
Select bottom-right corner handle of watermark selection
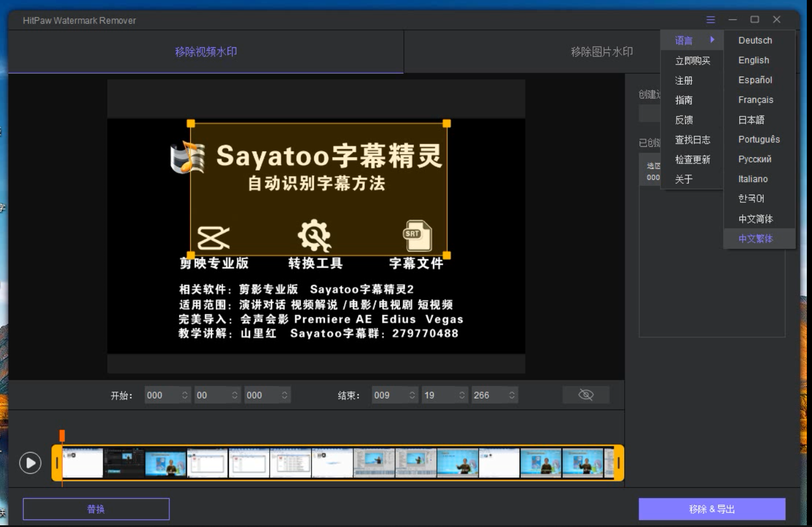(447, 255)
